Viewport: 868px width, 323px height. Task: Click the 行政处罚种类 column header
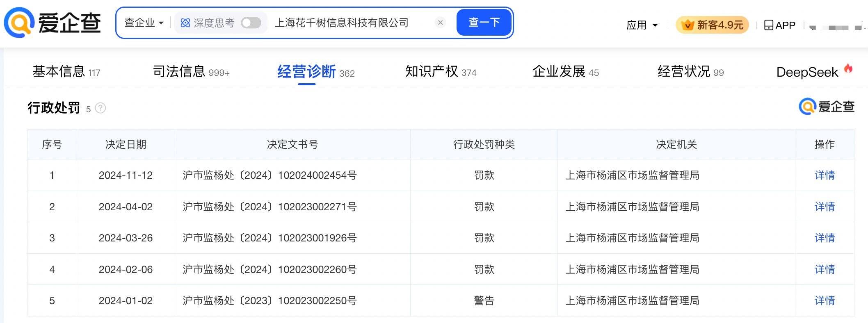pos(484,144)
